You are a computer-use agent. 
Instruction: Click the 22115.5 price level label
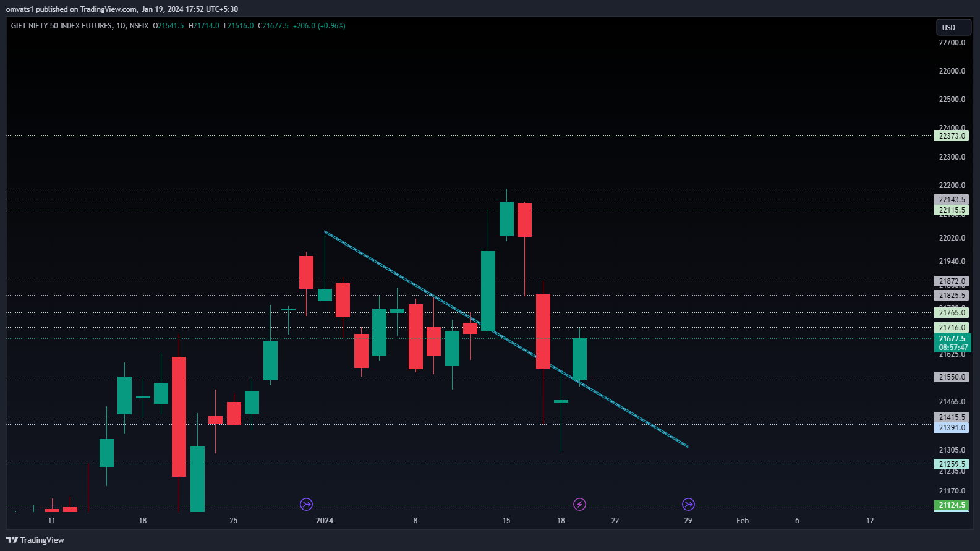point(952,210)
